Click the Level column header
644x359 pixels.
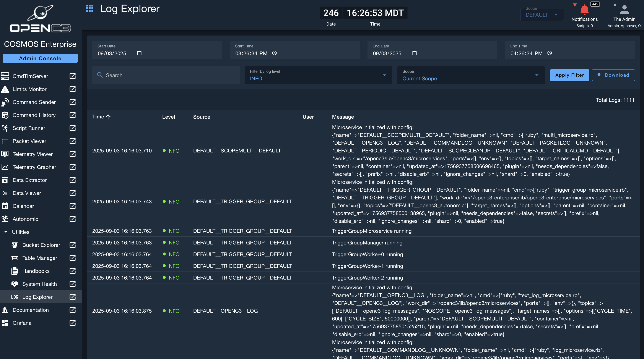tap(169, 117)
